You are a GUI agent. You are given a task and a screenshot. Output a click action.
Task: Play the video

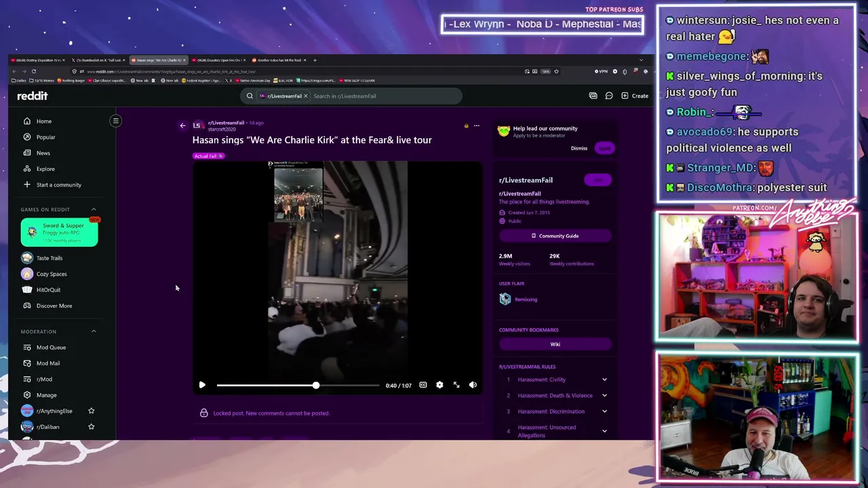[x=202, y=385]
